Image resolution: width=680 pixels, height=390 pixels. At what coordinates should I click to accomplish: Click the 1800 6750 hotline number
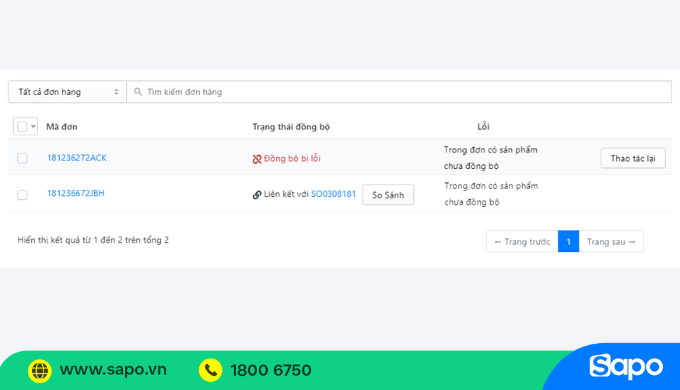271,370
